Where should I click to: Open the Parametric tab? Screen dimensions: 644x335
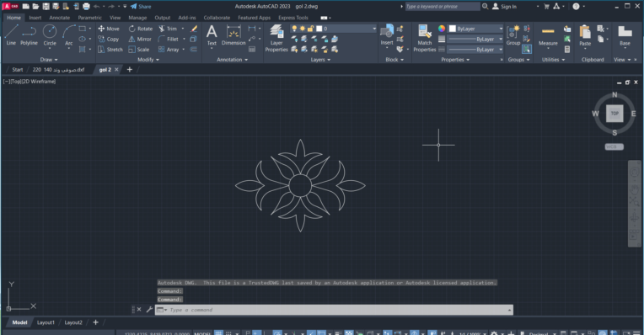point(89,18)
